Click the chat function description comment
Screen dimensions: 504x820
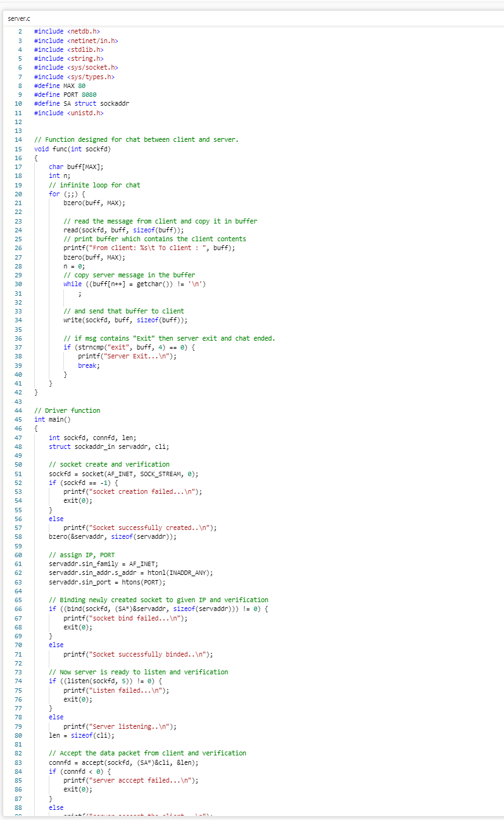point(136,139)
